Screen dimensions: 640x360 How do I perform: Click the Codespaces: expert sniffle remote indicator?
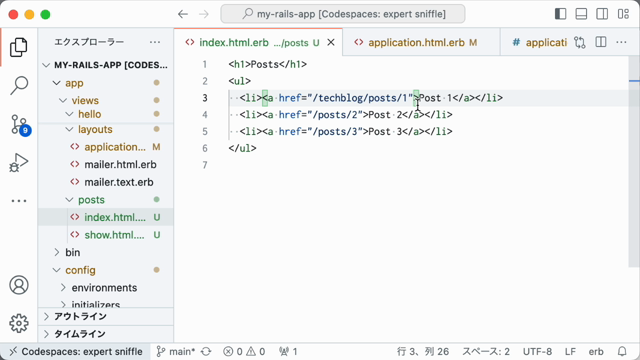(x=76, y=351)
